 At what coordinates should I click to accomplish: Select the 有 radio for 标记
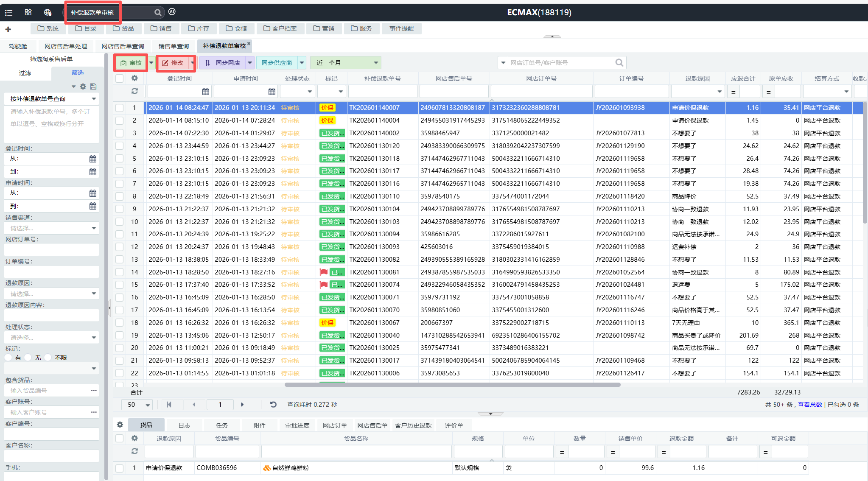click(8, 358)
